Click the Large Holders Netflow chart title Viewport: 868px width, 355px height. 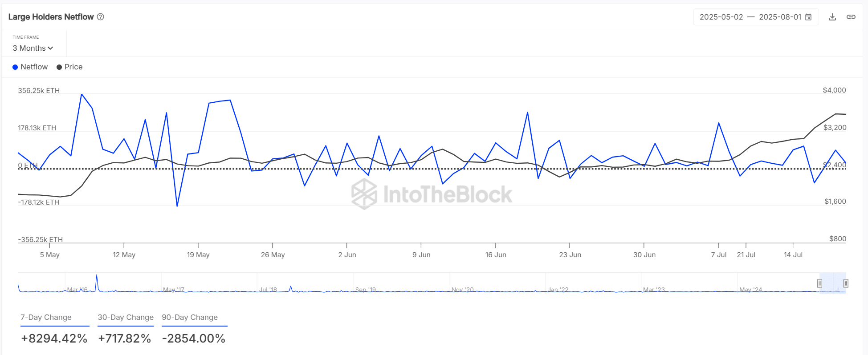coord(51,17)
